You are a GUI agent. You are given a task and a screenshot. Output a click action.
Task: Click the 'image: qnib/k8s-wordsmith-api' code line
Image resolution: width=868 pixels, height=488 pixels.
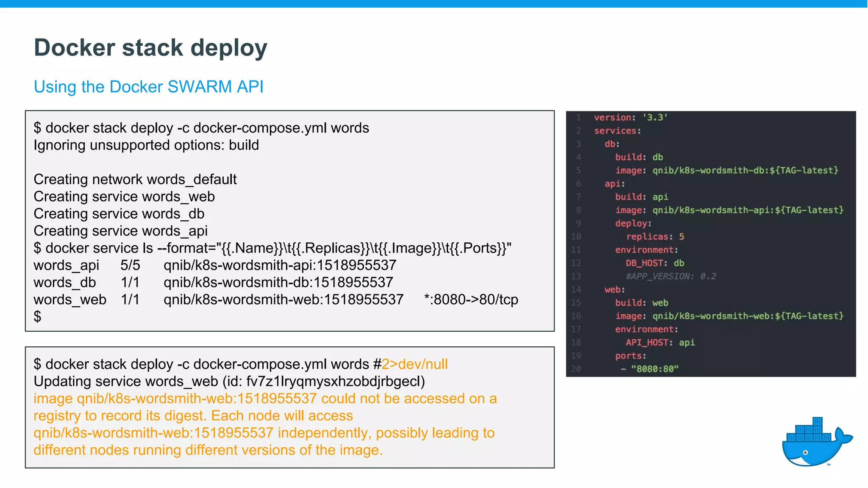(729, 210)
